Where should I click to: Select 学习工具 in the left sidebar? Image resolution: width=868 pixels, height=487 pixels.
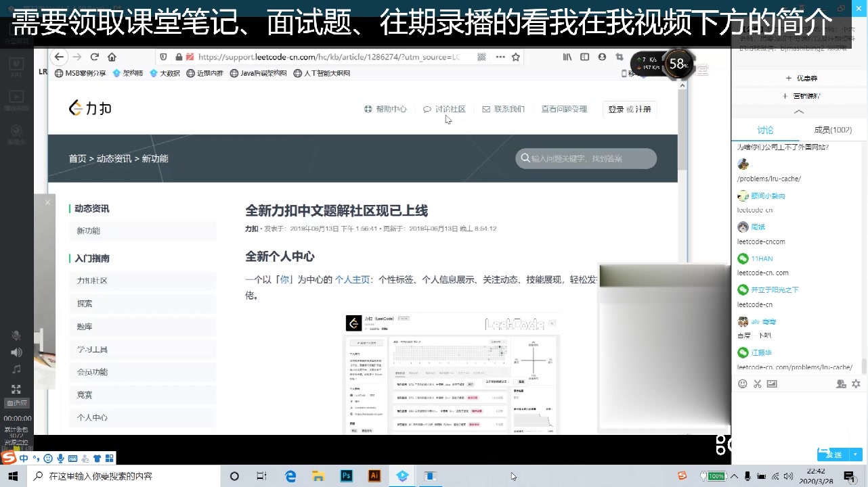point(142,349)
